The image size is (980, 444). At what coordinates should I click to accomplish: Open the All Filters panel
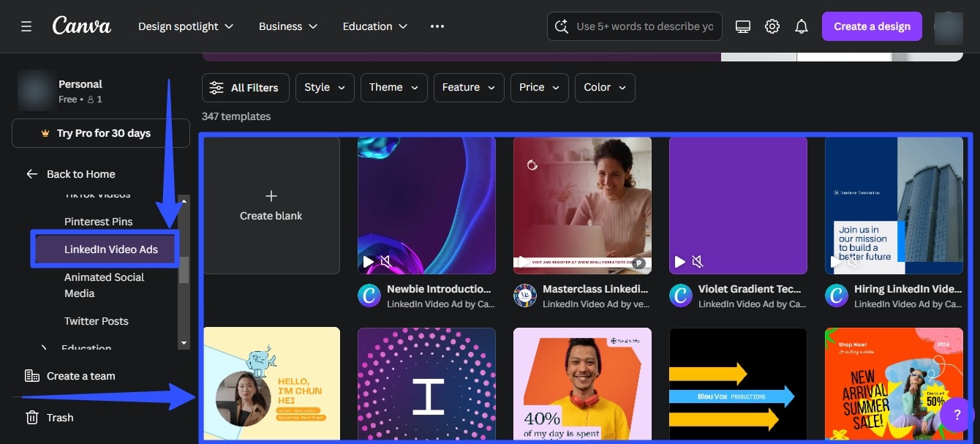pos(245,87)
